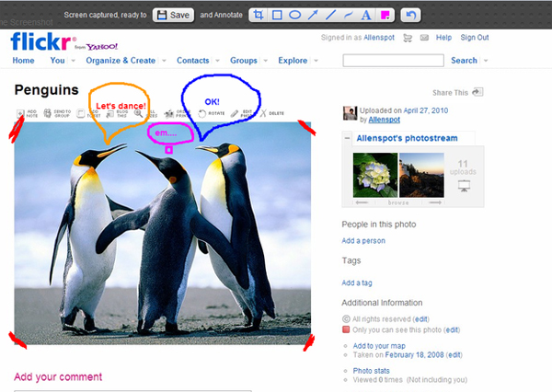Edit the All rights reserved license
Image resolution: width=552 pixels, height=392 pixels.
click(x=421, y=319)
